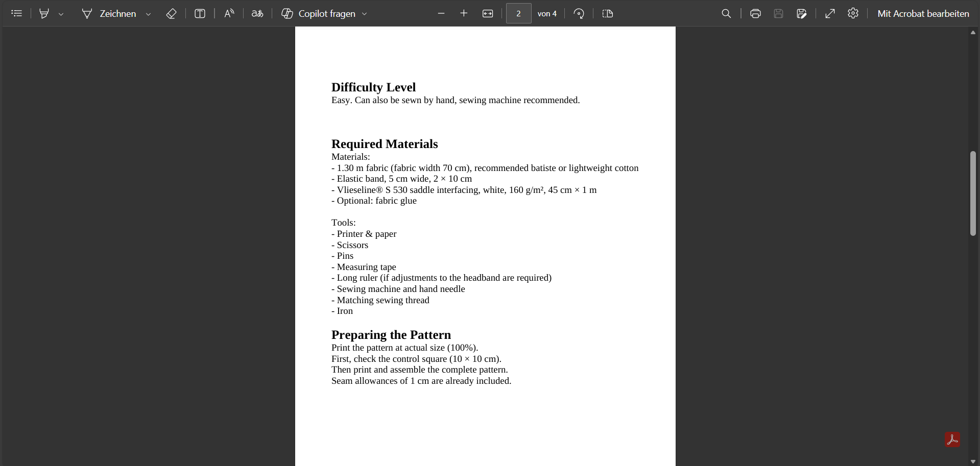Click the Copilot fragen button

pos(319,14)
